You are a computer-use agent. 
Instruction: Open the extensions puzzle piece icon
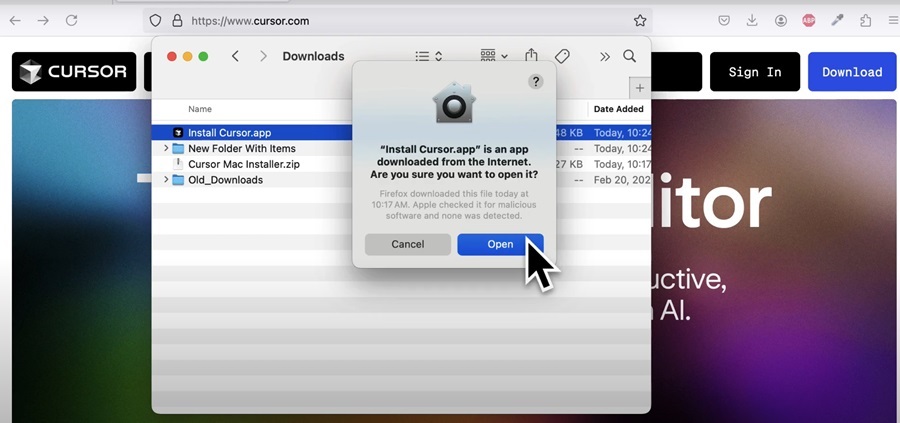pos(866,21)
